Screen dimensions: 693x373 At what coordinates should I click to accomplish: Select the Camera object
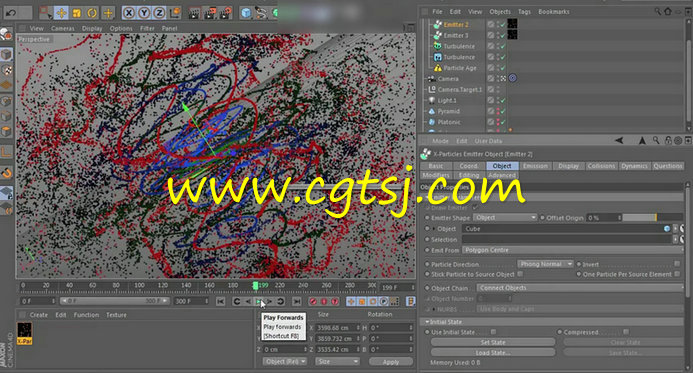(448, 79)
